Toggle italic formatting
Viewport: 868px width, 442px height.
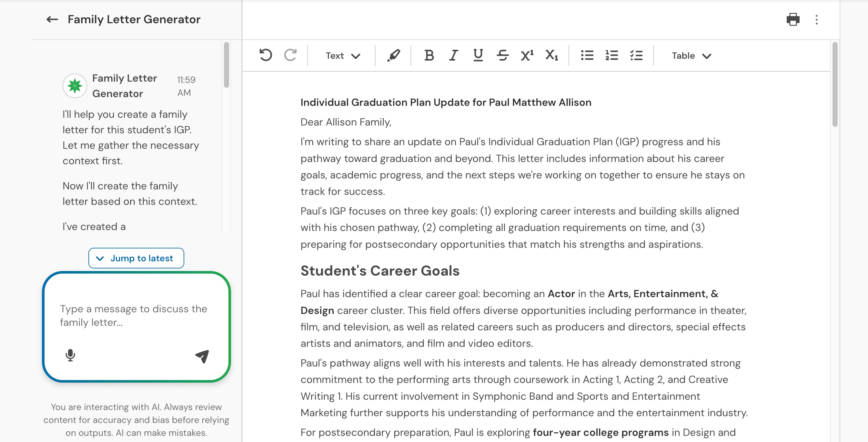pyautogui.click(x=454, y=55)
